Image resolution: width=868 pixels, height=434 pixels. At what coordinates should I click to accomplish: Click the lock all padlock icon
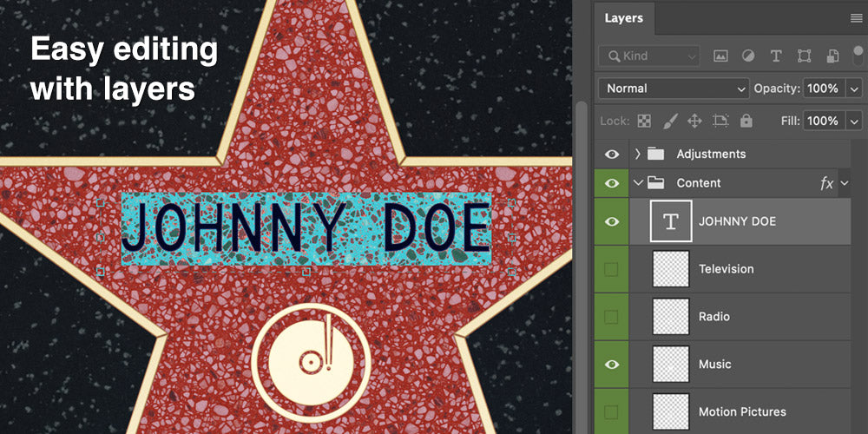[746, 122]
